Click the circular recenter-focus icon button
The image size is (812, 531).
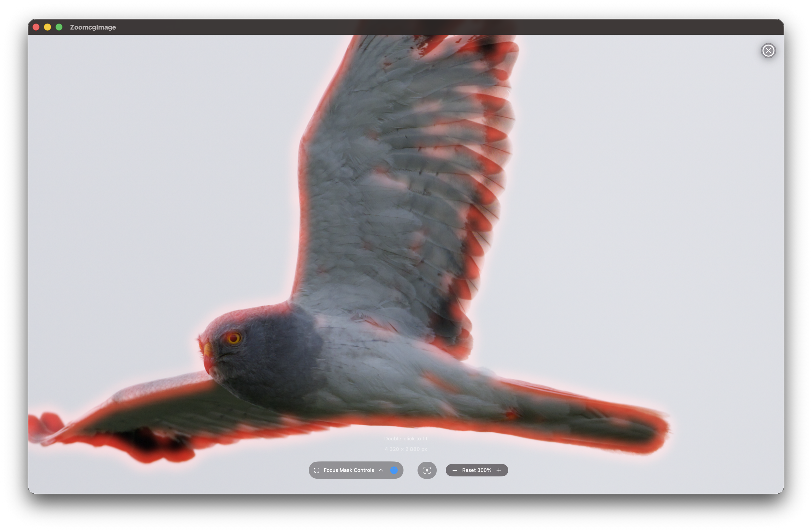(427, 470)
